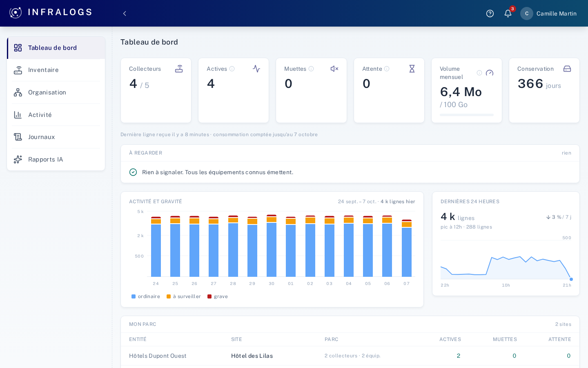Toggle the à surveiller legend swatch
Screen dimensions: 588x368
pos(169,296)
